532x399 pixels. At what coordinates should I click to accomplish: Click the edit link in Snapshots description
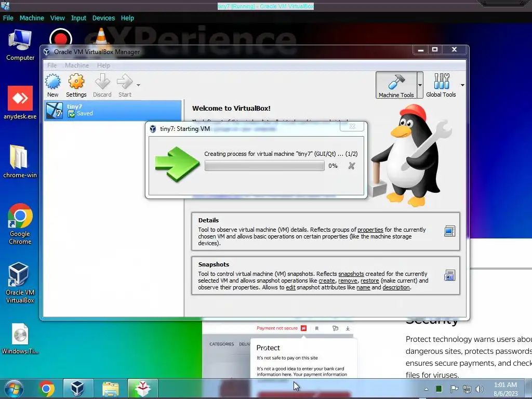coord(291,287)
